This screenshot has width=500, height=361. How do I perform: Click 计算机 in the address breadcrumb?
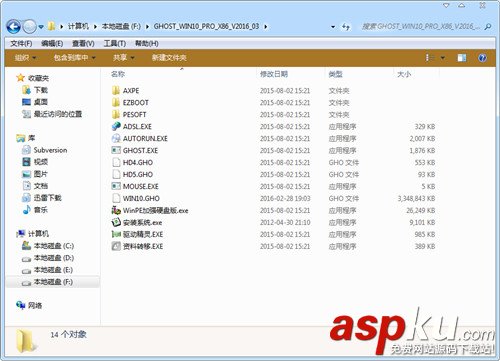tap(78, 26)
